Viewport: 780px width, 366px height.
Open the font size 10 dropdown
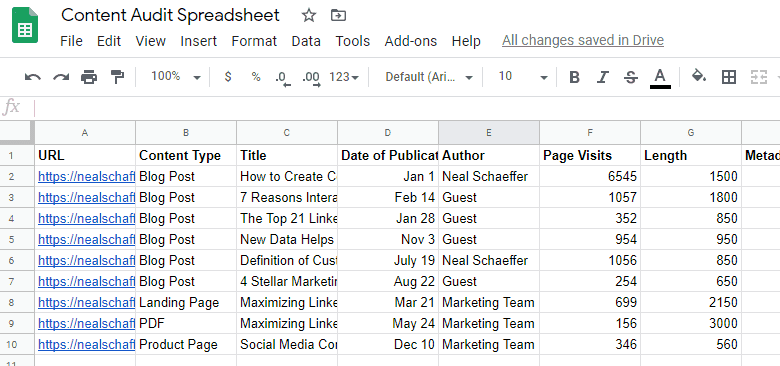click(522, 77)
